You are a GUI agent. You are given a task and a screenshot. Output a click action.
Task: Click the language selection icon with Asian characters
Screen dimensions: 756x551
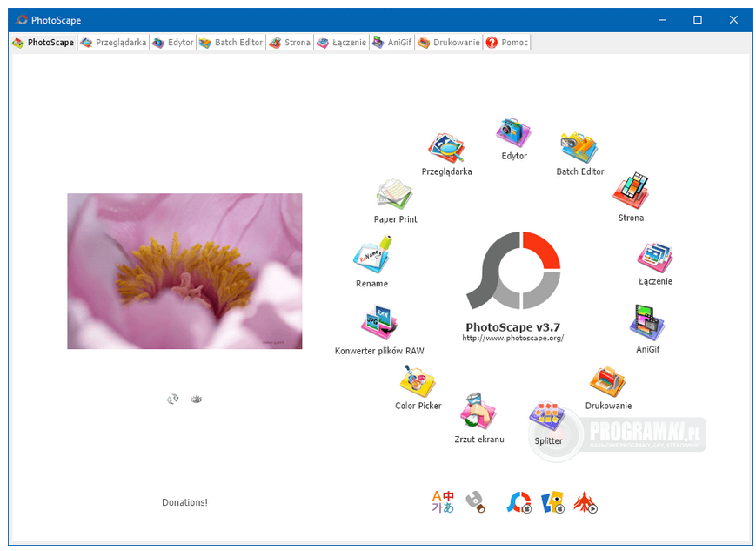pos(443,501)
